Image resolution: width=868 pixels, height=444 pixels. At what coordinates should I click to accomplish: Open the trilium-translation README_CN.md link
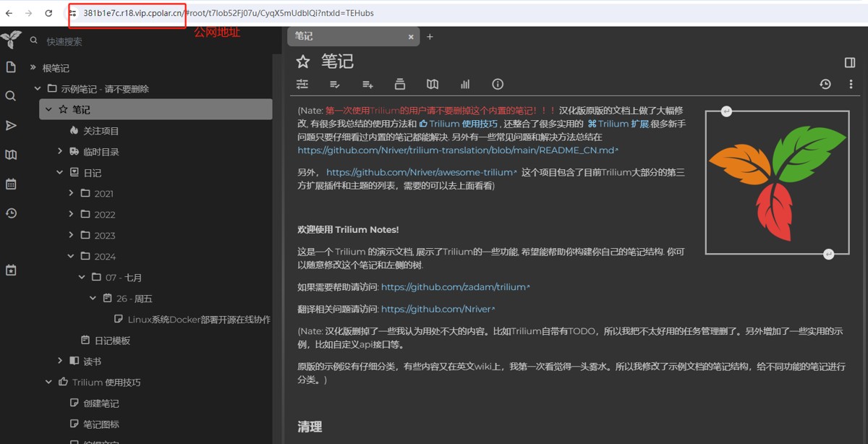tap(458, 151)
